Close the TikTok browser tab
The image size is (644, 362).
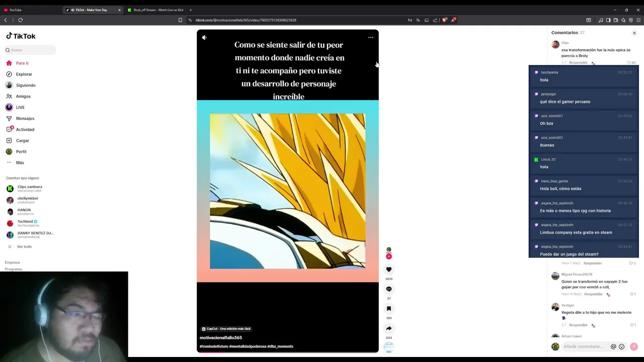[x=119, y=10]
